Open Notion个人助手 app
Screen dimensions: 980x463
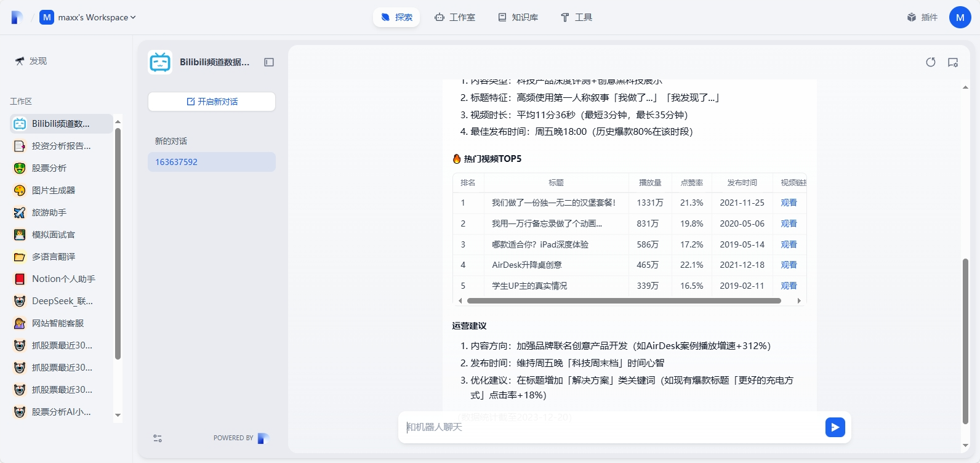pos(62,279)
